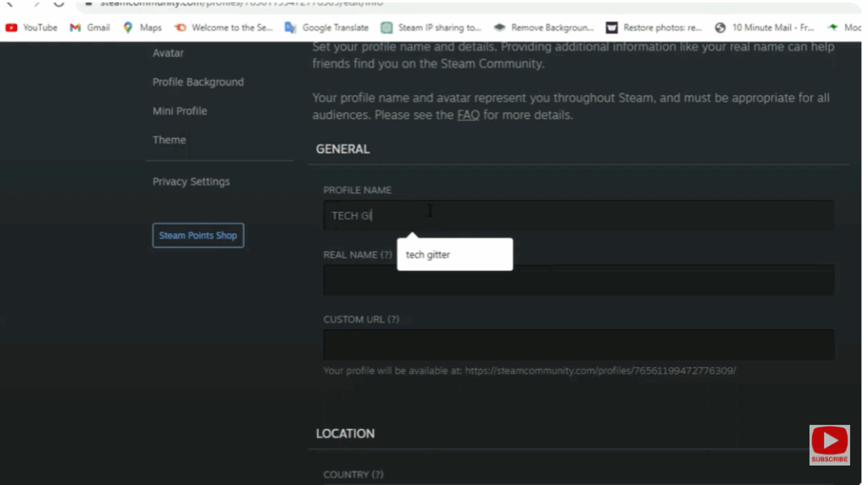Click the red YouTube Subscribe icon

(x=829, y=444)
